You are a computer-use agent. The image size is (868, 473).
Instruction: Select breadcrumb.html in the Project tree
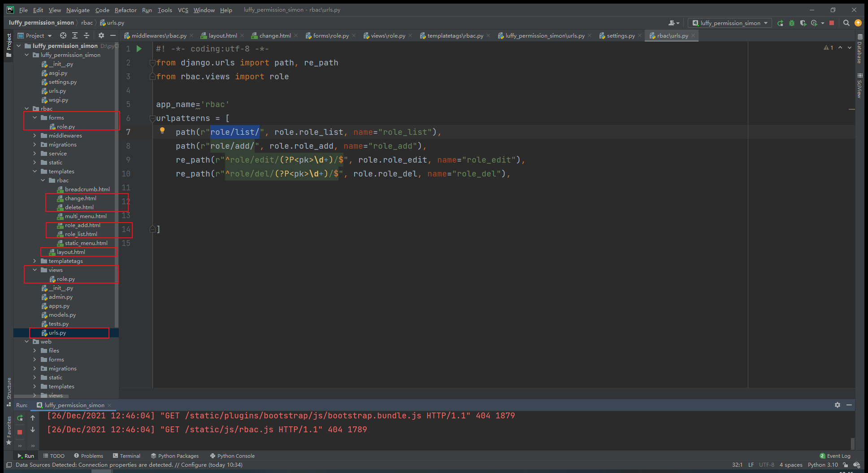click(x=83, y=189)
